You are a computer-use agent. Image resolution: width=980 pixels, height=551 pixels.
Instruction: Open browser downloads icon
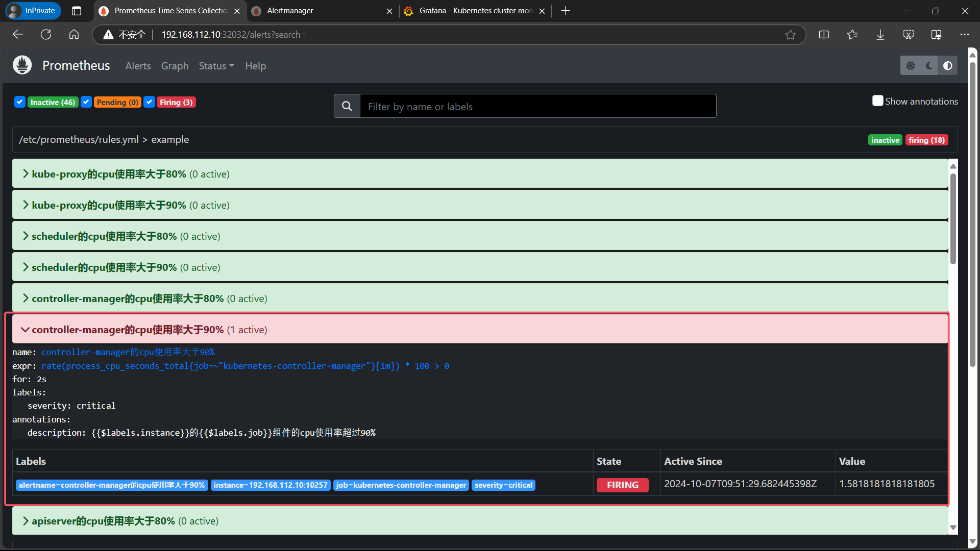click(880, 35)
